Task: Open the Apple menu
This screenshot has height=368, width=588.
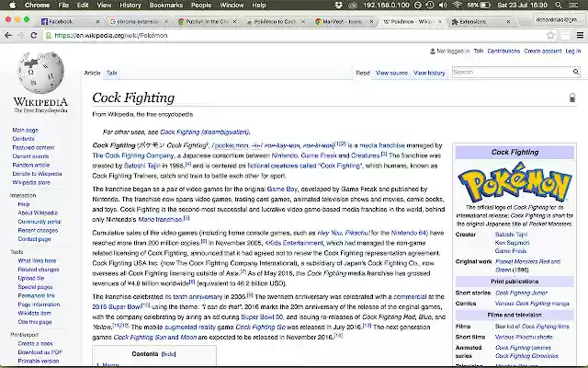Action: (12, 5)
